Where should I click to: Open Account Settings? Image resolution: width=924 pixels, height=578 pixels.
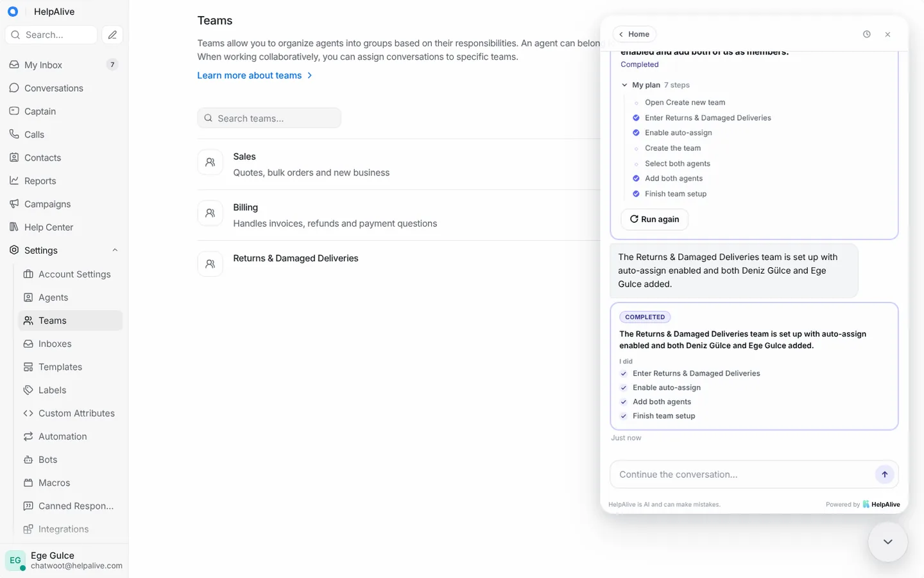click(x=71, y=274)
